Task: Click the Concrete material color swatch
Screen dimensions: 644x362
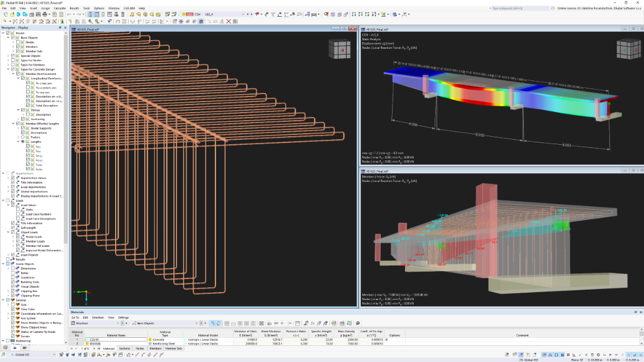Action: pos(150,340)
